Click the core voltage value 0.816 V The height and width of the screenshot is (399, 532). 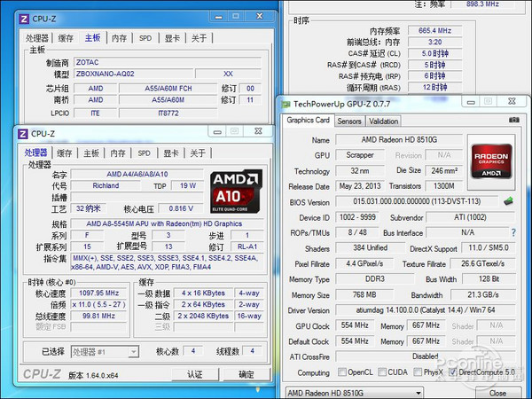tap(181, 208)
